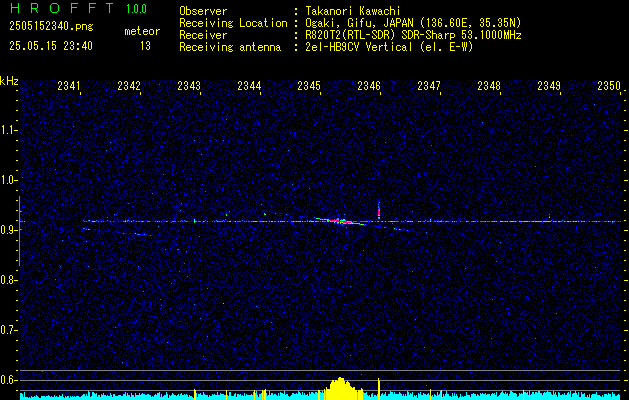The image size is (629, 400).
Task: Click the 1.1 kHz frequency label
Action: point(8,130)
